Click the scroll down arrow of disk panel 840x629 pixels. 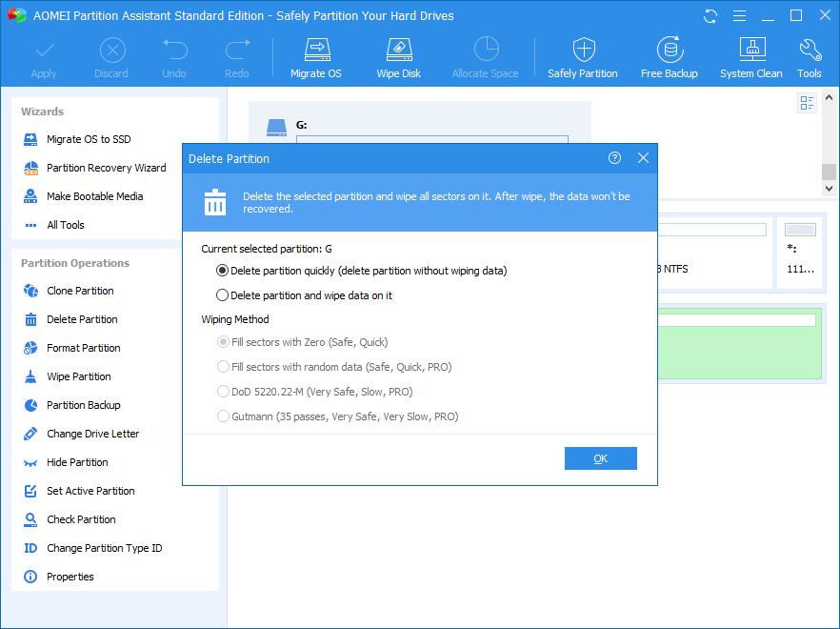point(829,189)
